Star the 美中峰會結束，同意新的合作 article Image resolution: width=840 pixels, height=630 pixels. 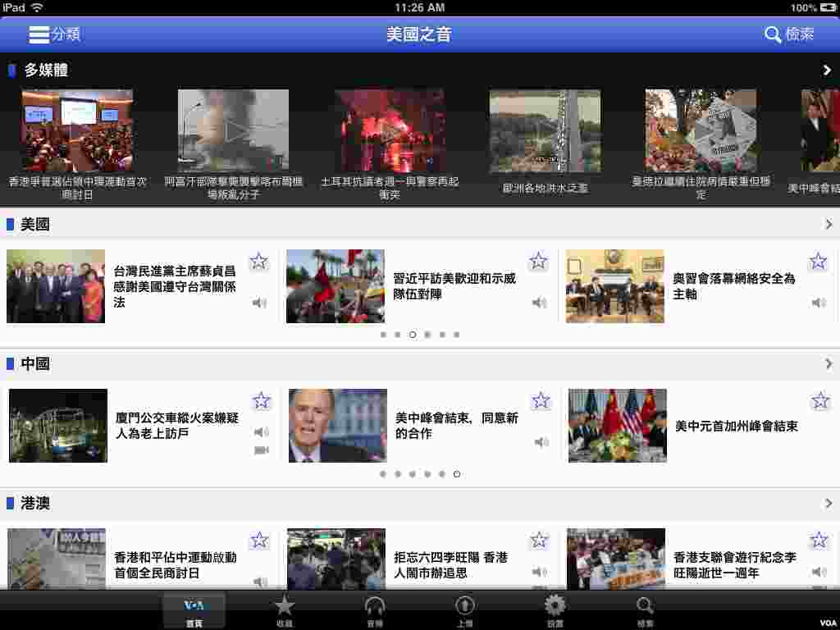(541, 400)
